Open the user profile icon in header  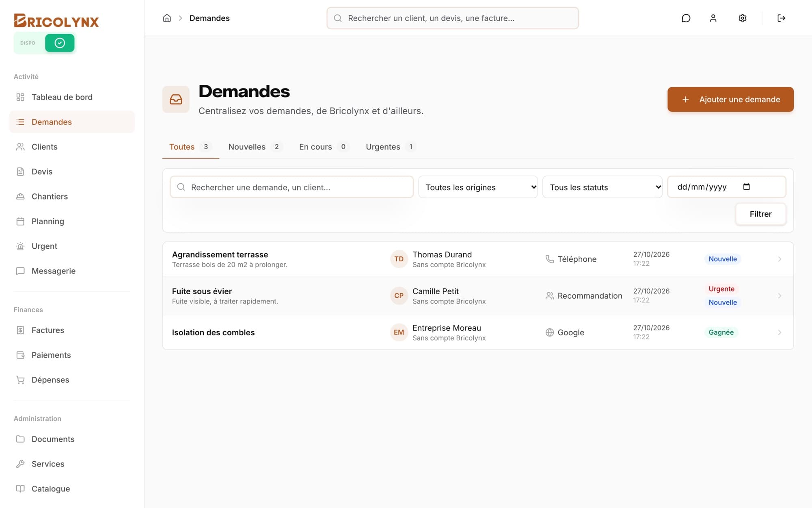713,18
